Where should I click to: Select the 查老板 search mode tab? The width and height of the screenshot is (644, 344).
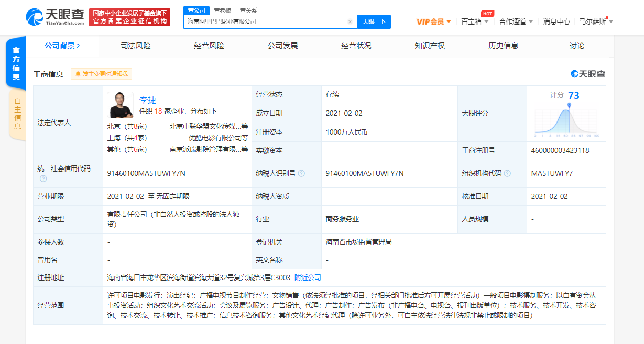click(x=222, y=10)
